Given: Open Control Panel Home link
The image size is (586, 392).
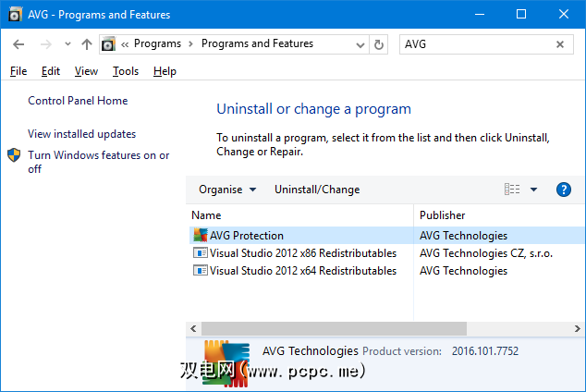Looking at the screenshot, I should point(78,101).
